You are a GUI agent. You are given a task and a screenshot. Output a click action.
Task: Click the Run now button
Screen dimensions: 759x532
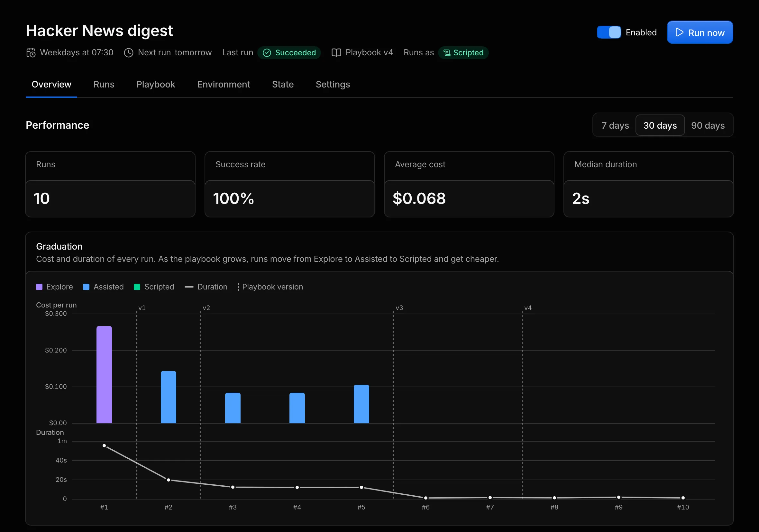(x=700, y=32)
